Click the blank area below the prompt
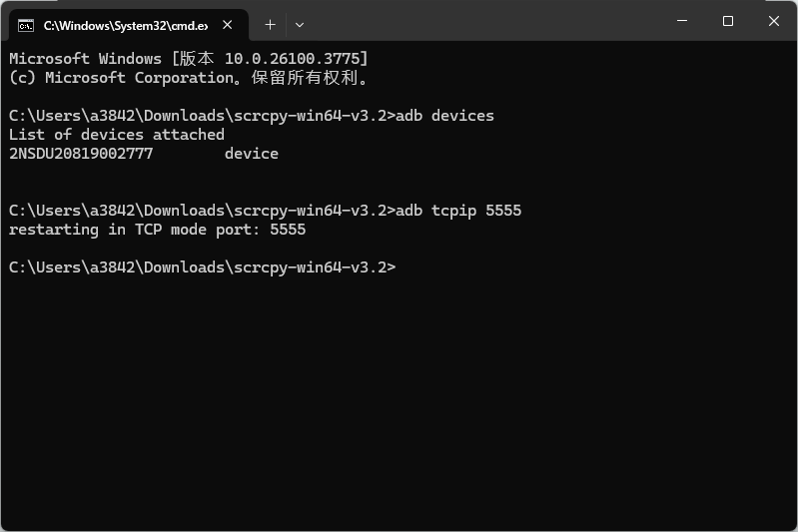The height and width of the screenshot is (532, 798). coord(399,402)
